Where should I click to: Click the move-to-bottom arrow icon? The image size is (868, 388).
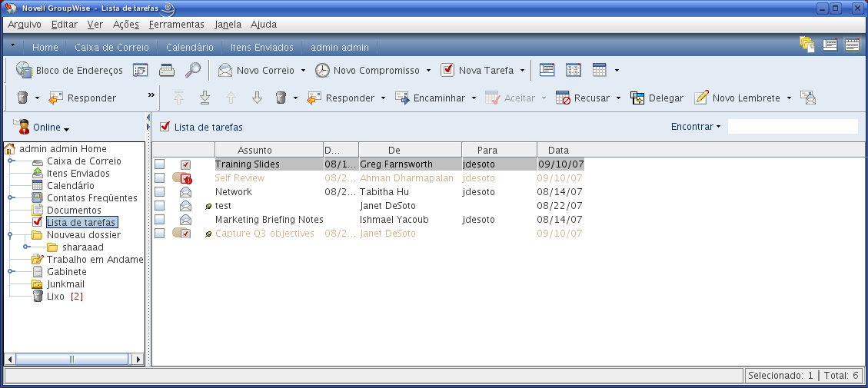205,98
